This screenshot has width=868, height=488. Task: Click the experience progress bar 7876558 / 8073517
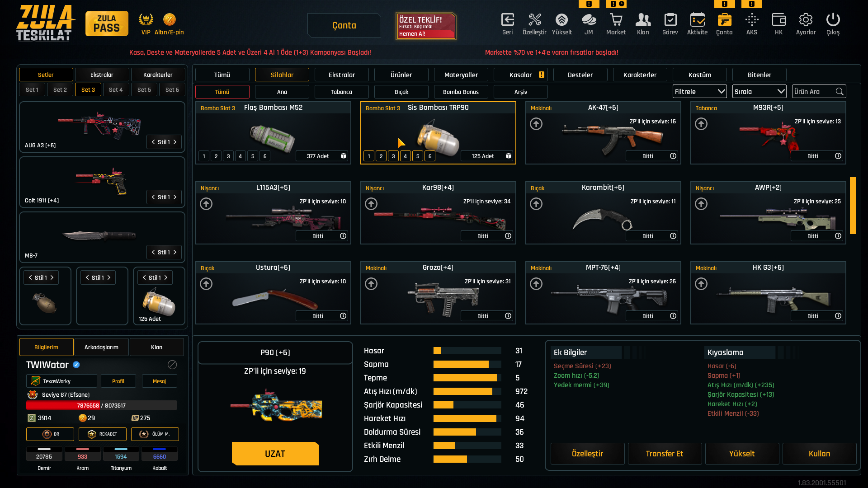pyautogui.click(x=102, y=405)
